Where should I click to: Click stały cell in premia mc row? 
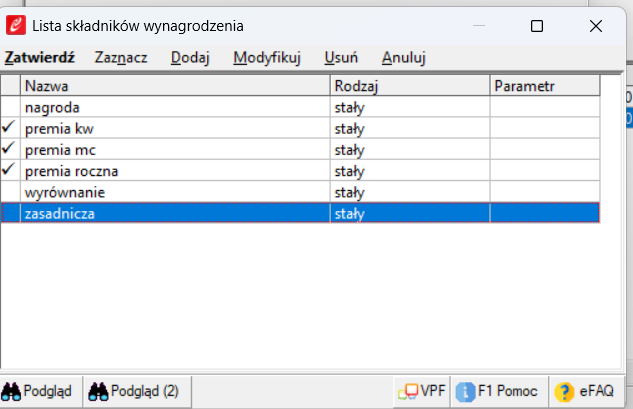point(410,149)
